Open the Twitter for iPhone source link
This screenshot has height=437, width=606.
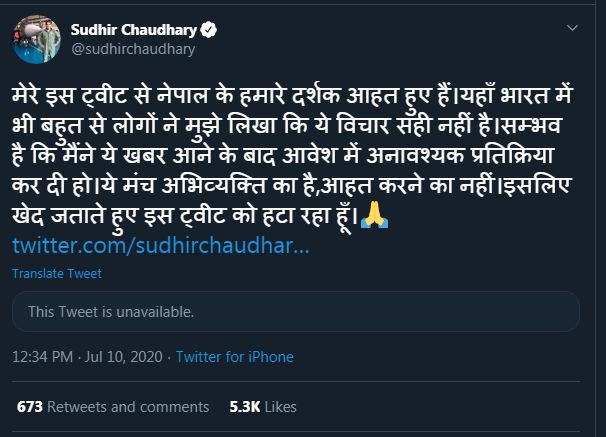[x=235, y=357]
